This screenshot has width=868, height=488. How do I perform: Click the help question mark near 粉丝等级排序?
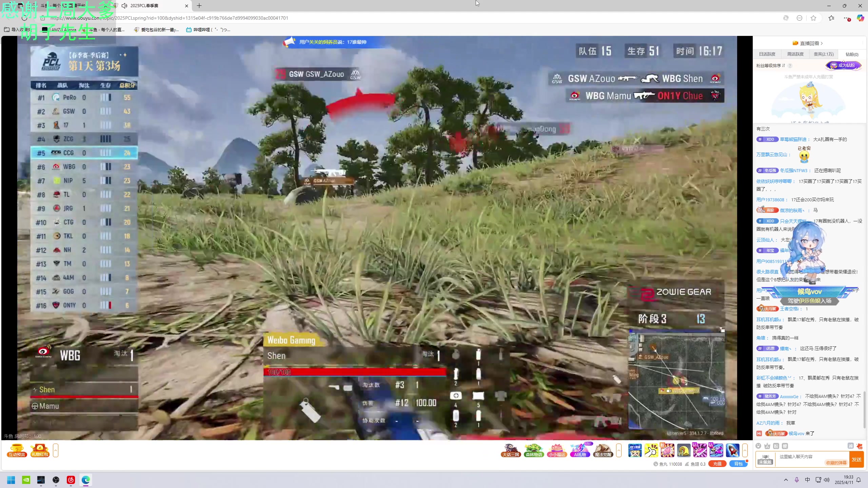tap(790, 66)
